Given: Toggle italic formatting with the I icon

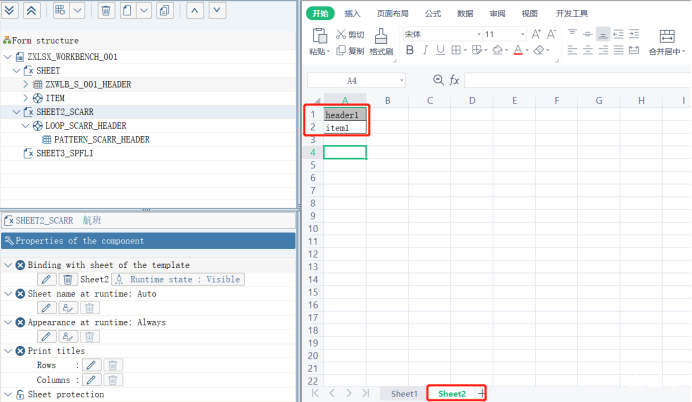Looking at the screenshot, I should (425, 50).
